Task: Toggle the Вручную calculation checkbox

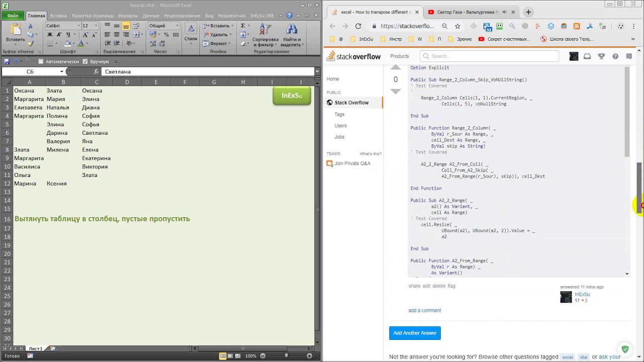Action: (86, 61)
